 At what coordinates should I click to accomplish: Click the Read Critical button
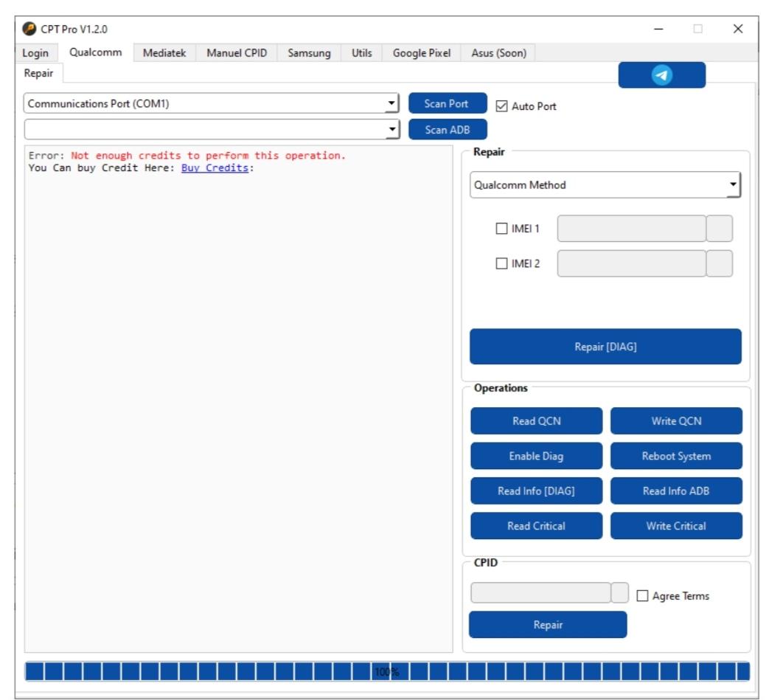point(536,526)
